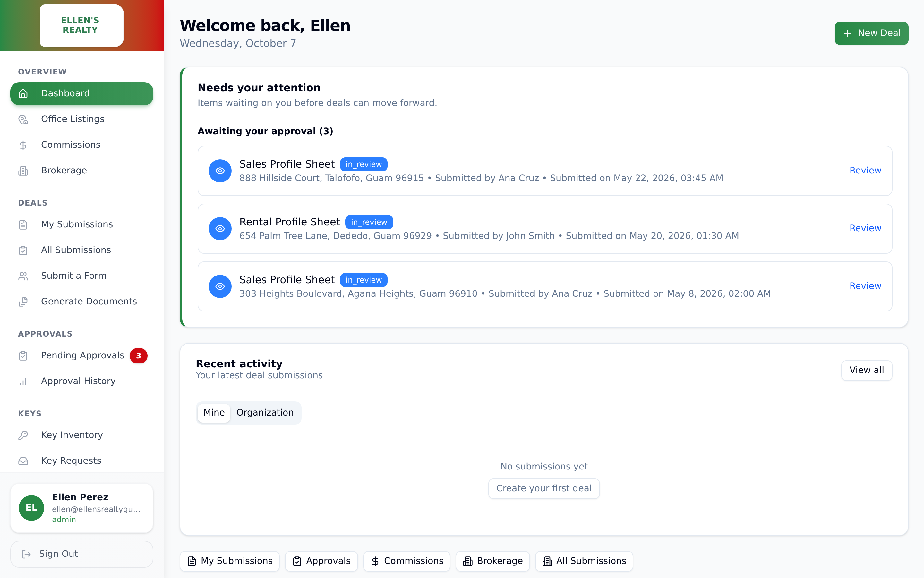Click the Commissions dollar icon in sidebar
Viewport: 924px width, 578px height.
tap(23, 145)
